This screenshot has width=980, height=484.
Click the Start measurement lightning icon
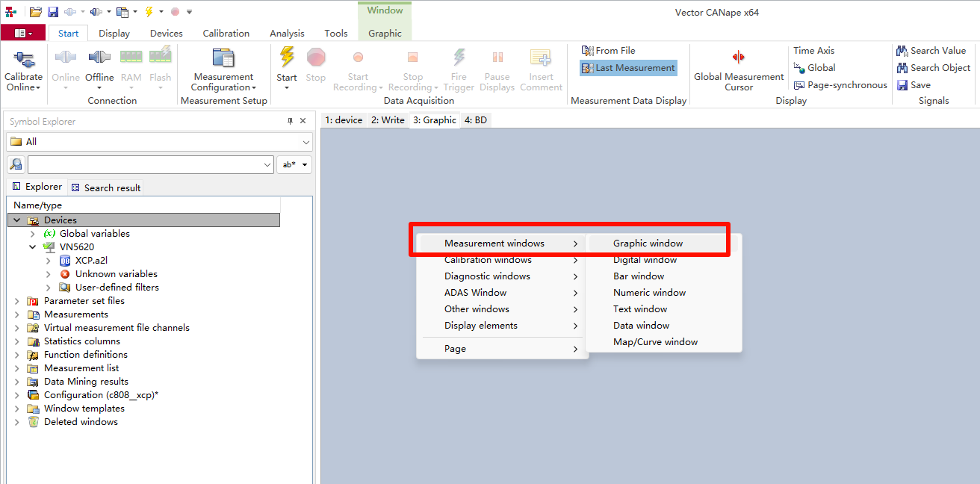(286, 58)
